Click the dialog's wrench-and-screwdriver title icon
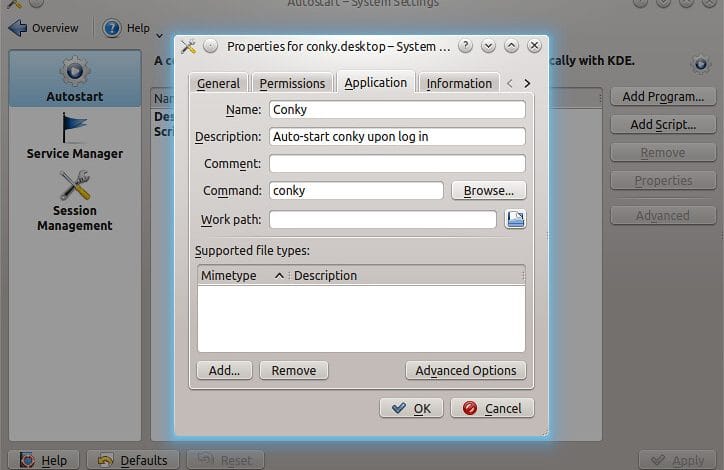This screenshot has height=470, width=724. pos(188,46)
